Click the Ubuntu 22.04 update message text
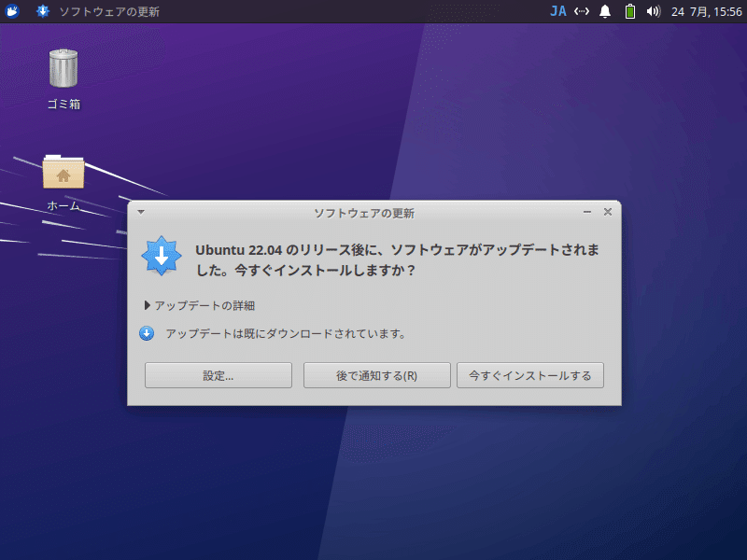Image resolution: width=747 pixels, height=560 pixels. pos(397,260)
